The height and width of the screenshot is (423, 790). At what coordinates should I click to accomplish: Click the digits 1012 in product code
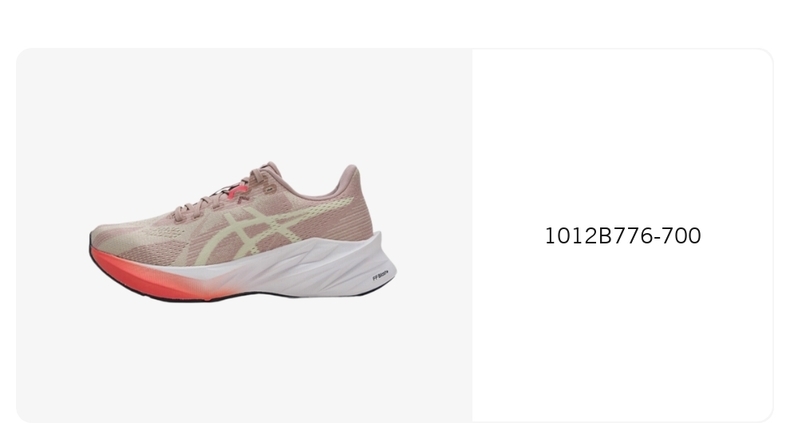click(x=571, y=236)
